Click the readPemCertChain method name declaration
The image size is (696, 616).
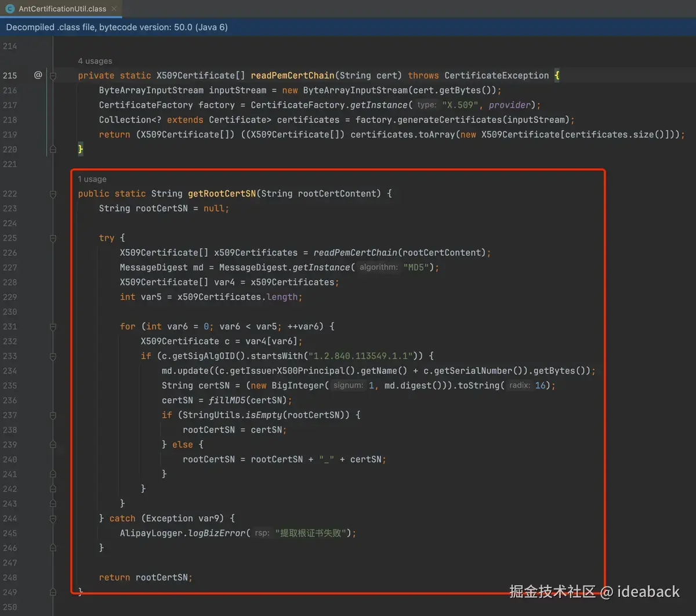(293, 75)
